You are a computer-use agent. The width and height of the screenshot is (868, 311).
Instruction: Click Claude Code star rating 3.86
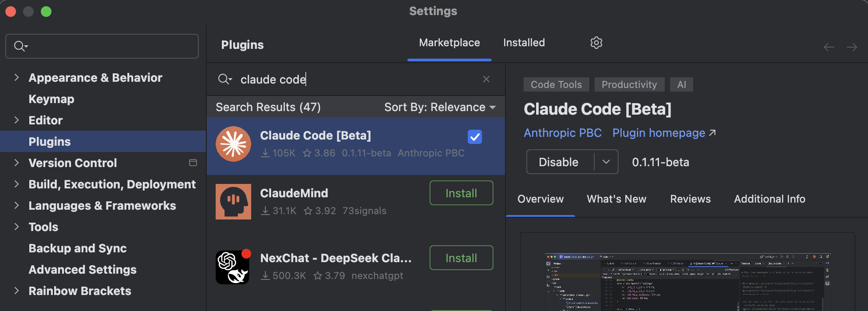pos(319,153)
